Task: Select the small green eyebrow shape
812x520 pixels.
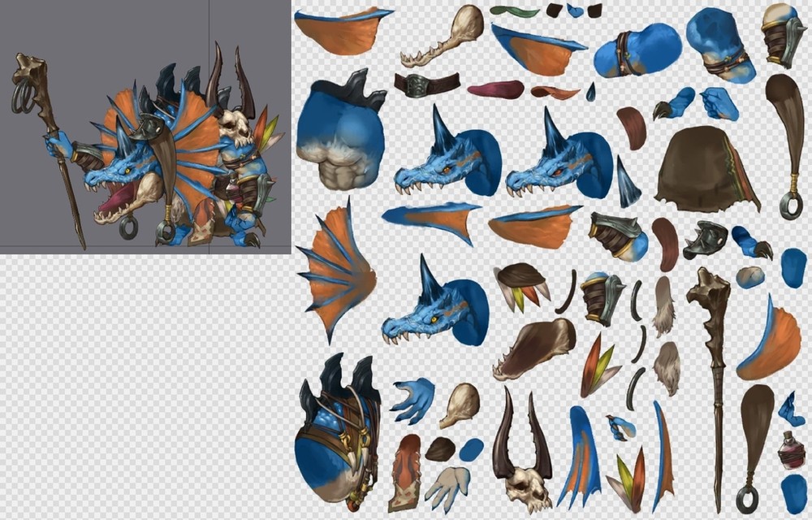Action: pyautogui.click(x=515, y=11)
